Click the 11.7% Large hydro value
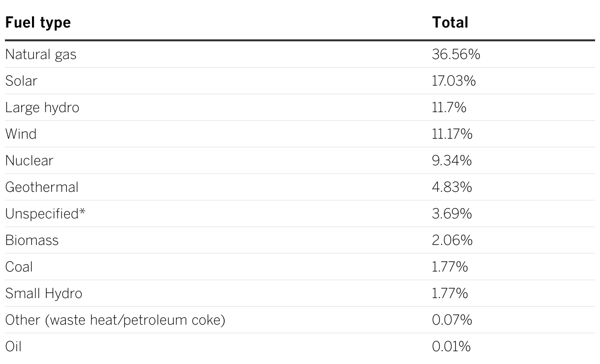Image resolution: width=600 pixels, height=364 pixels. [x=449, y=107]
